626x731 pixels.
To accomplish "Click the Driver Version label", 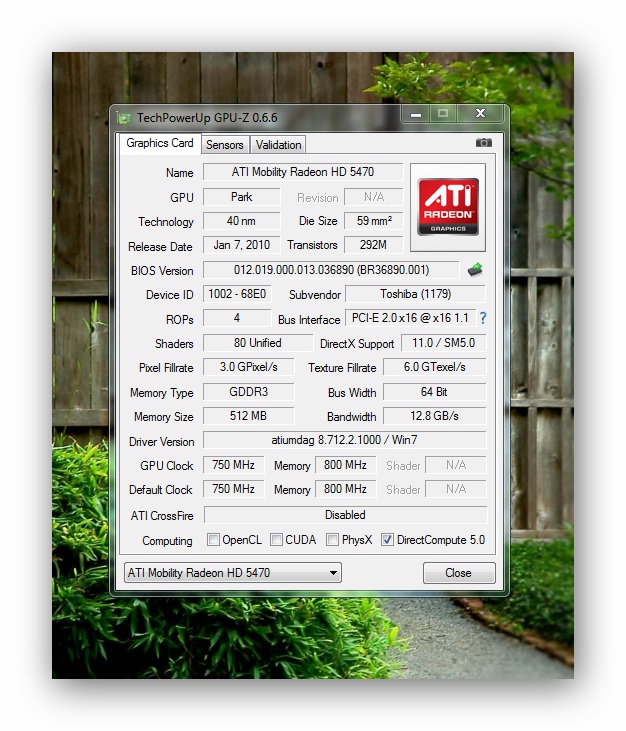I will coord(162,442).
